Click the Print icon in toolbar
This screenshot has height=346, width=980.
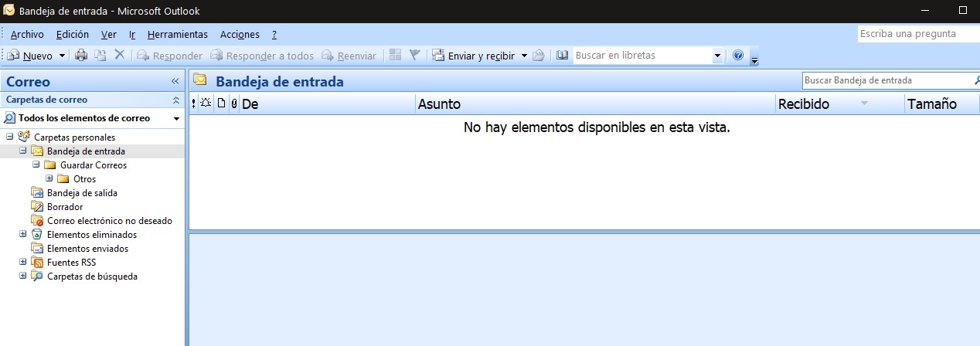80,56
